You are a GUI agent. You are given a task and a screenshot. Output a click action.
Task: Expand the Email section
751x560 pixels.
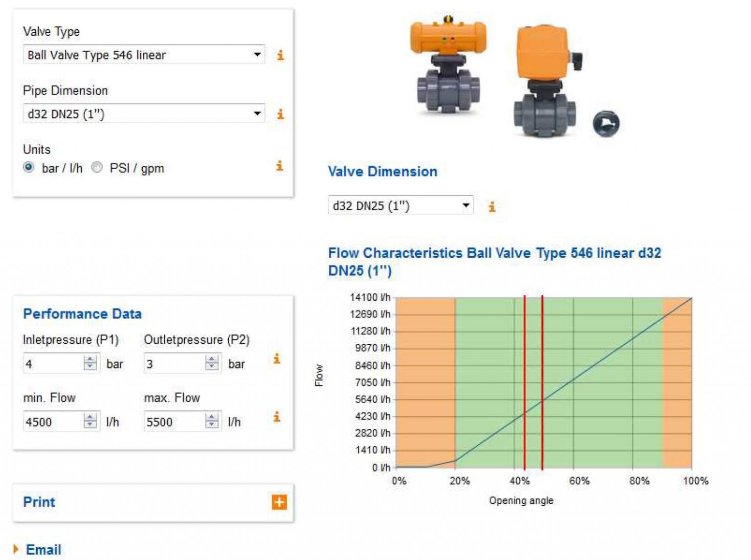(x=44, y=549)
